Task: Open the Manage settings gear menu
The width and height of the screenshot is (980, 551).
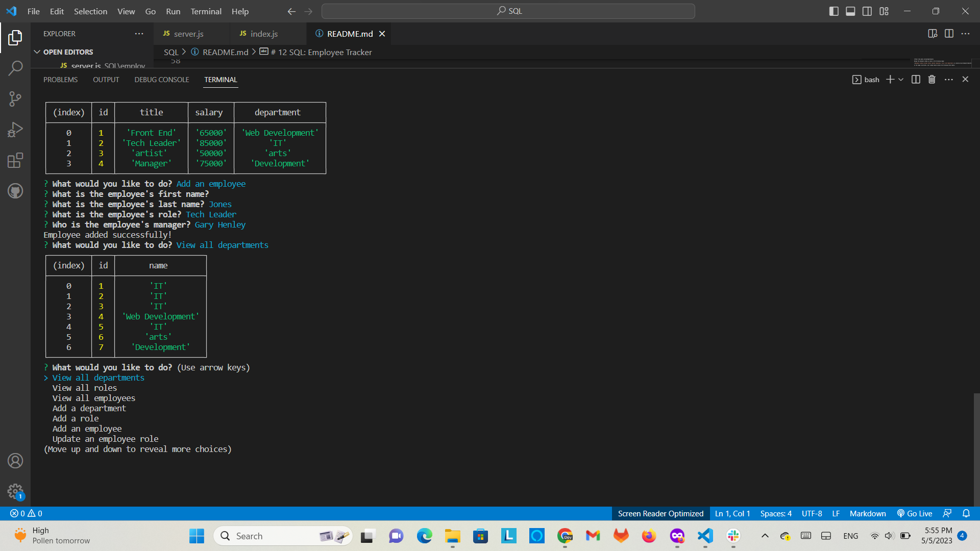Action: coord(15,491)
